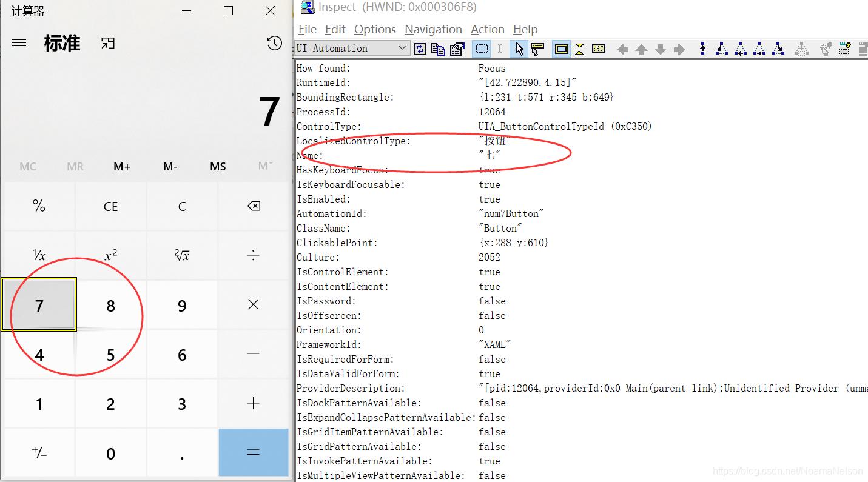Click the CE clear entry button
The height and width of the screenshot is (482, 868).
tap(111, 206)
